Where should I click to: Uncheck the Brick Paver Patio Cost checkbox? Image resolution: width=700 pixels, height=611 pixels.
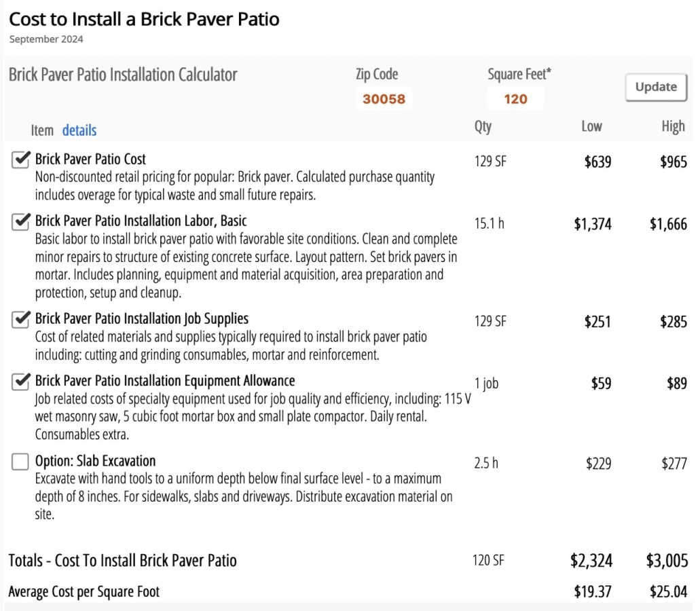[x=21, y=160]
